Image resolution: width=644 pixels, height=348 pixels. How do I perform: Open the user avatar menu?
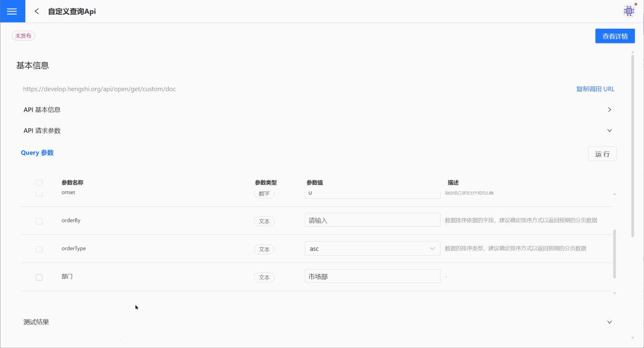pyautogui.click(x=629, y=11)
